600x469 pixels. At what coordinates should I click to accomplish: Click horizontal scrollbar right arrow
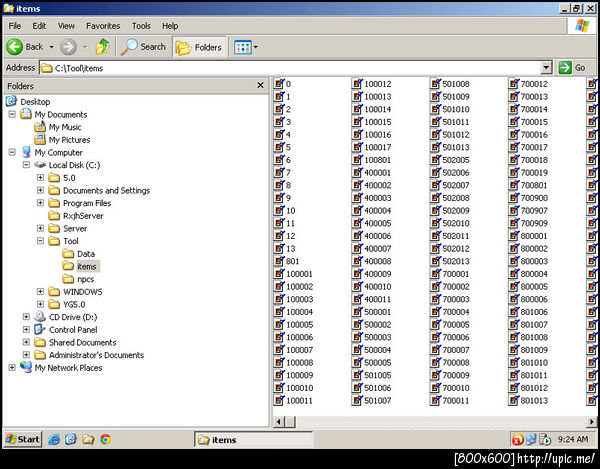click(592, 422)
